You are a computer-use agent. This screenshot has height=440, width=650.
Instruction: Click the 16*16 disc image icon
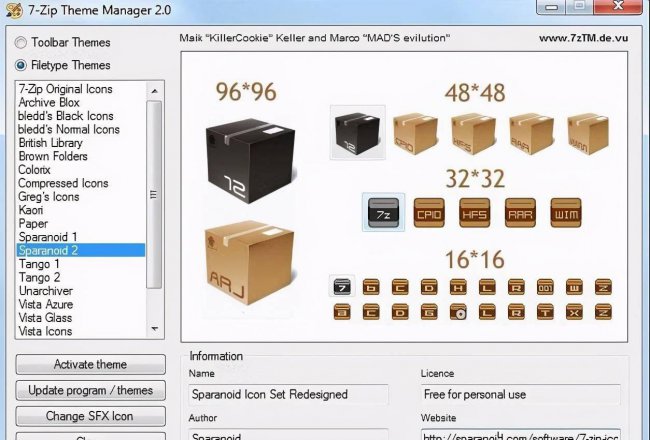(x=458, y=312)
